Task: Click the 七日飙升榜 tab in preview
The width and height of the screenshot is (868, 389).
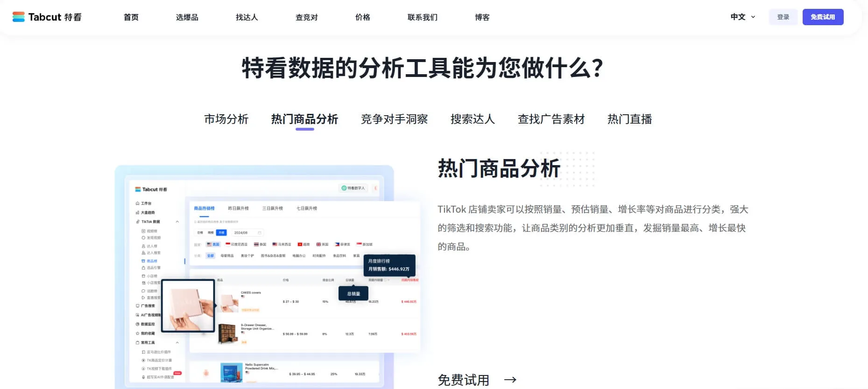Action: (307, 208)
